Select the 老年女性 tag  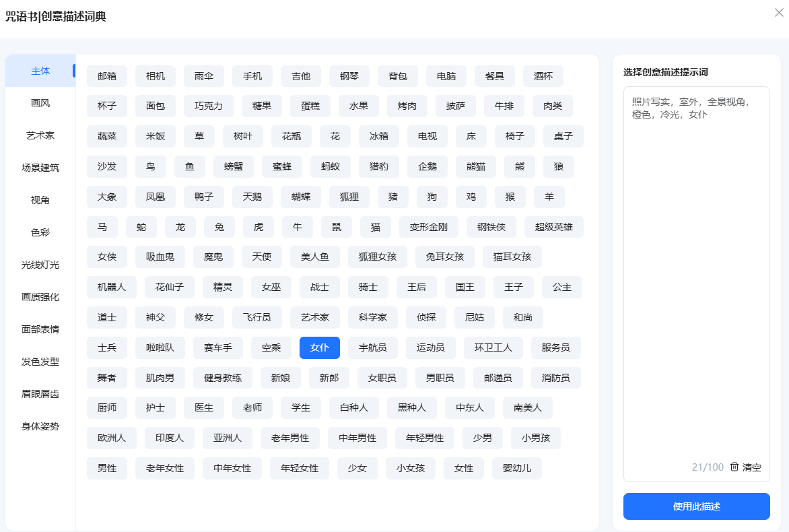click(164, 468)
